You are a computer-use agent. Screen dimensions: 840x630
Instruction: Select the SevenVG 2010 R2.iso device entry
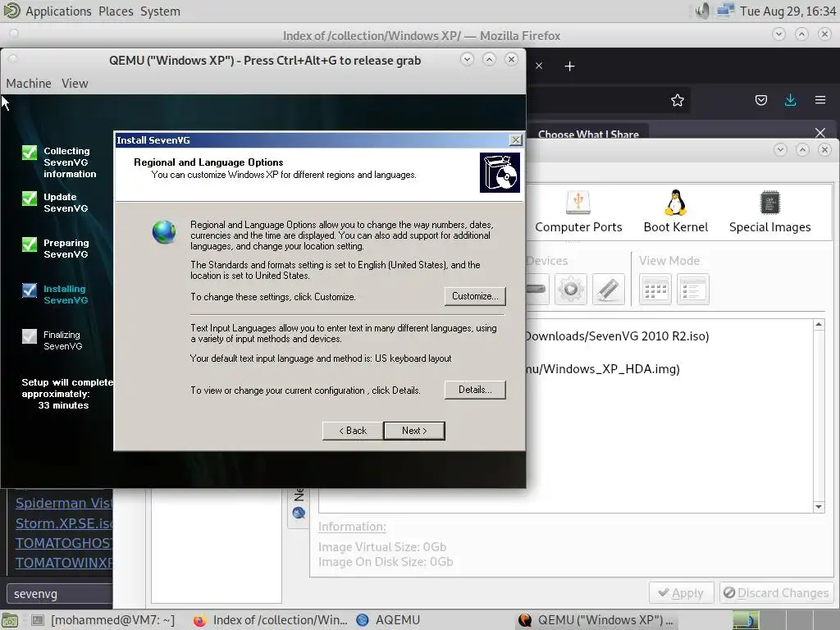click(617, 336)
